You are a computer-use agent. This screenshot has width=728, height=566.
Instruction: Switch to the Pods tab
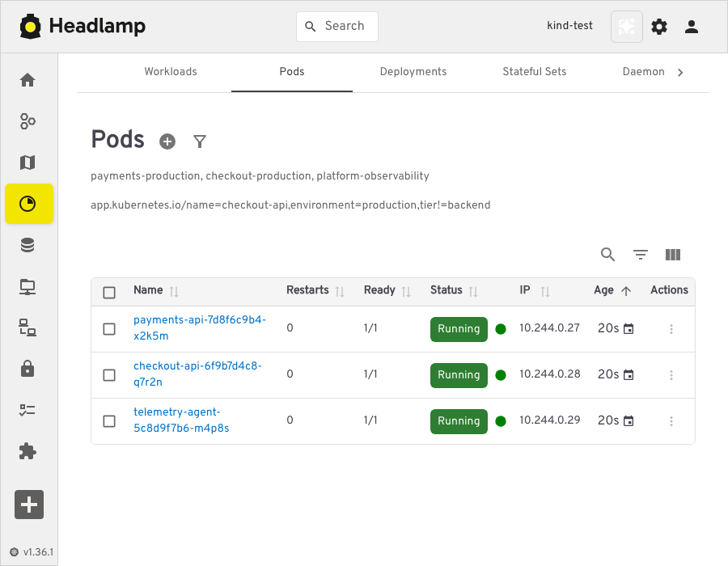click(x=291, y=71)
